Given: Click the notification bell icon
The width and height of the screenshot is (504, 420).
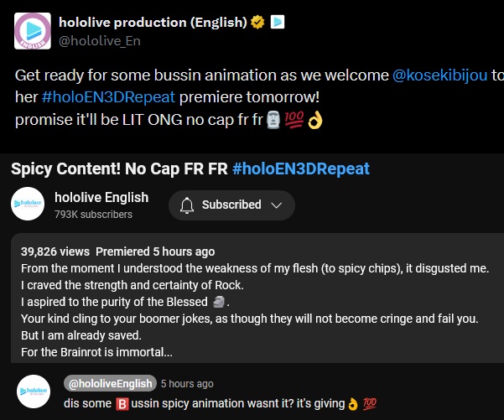Looking at the screenshot, I should coord(187,205).
